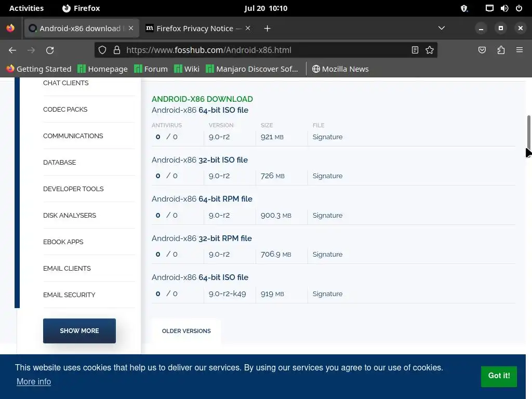Viewport: 532px width, 399px height.
Task: Open the Forum bookmark
Action: (151, 69)
